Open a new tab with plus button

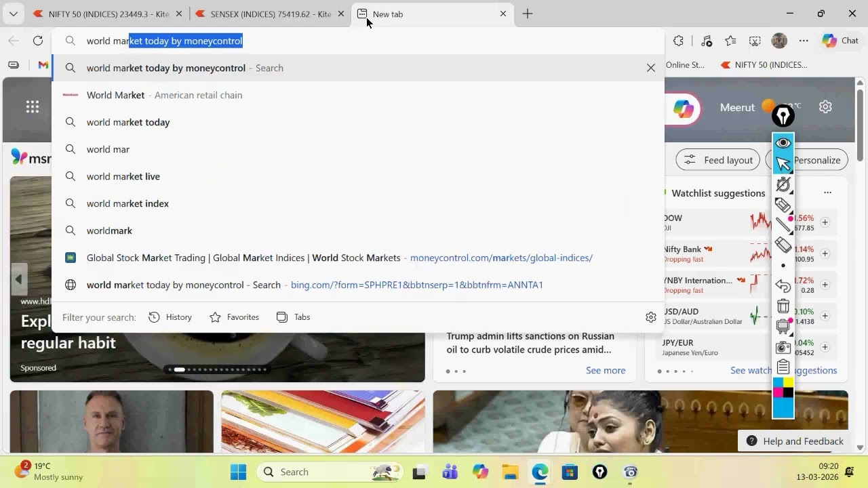pyautogui.click(x=528, y=14)
